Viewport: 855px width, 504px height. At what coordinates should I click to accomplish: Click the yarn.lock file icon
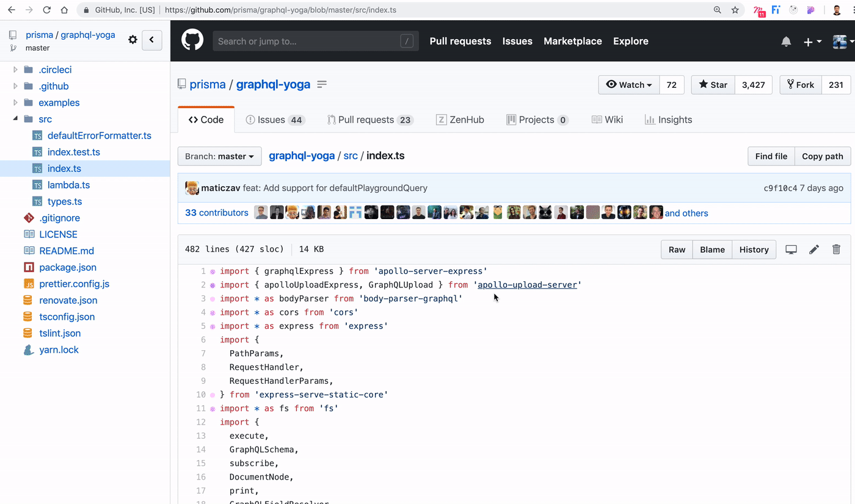pos(29,350)
